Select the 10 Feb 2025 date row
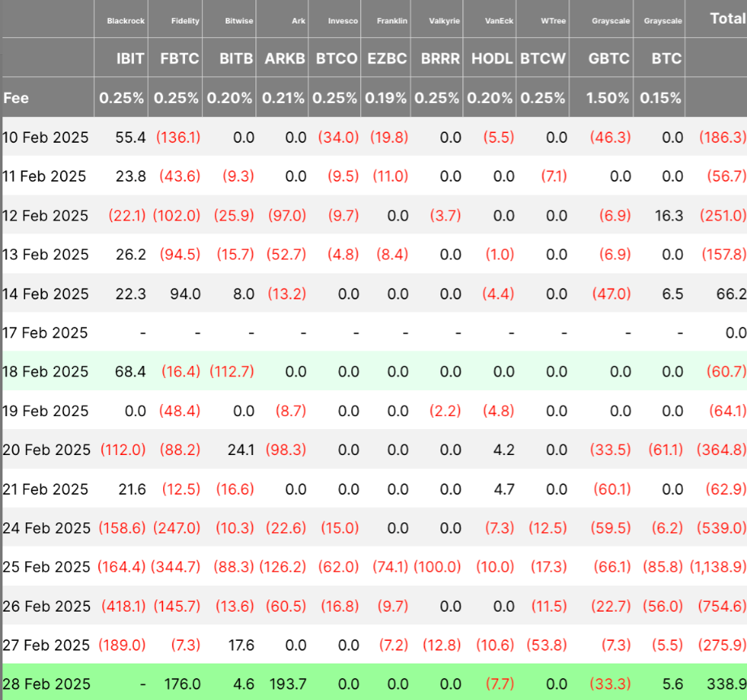The height and width of the screenshot is (700, 747). (x=373, y=137)
